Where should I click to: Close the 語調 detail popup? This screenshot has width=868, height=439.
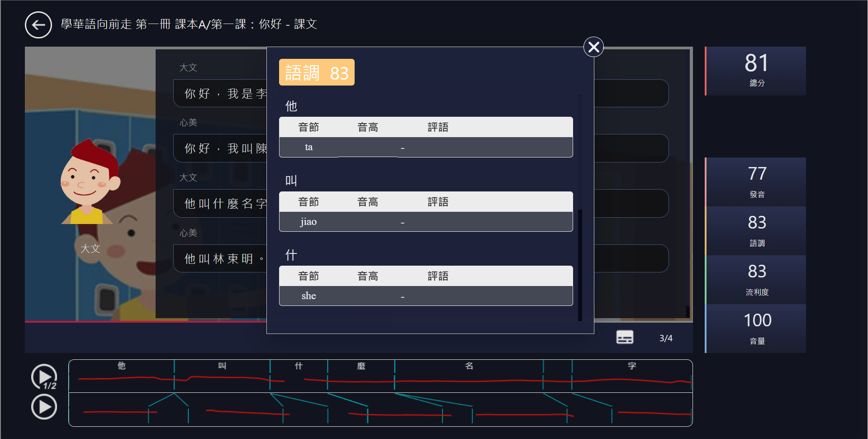(x=593, y=47)
